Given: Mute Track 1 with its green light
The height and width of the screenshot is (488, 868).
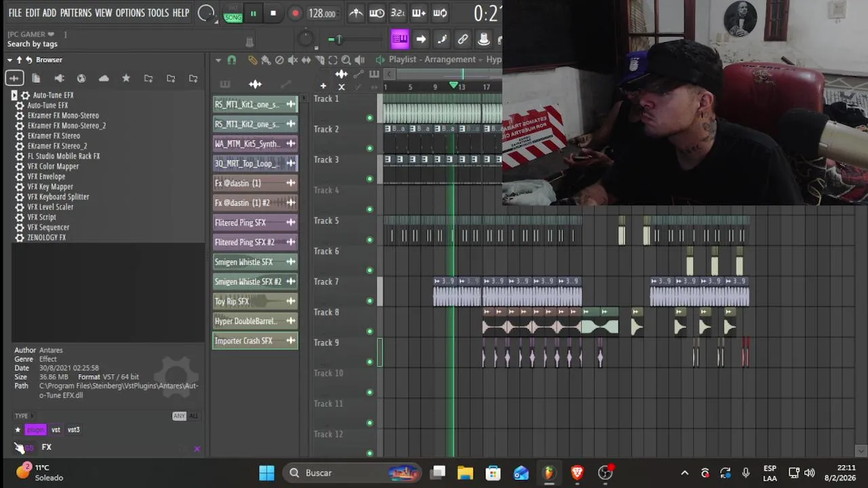Looking at the screenshot, I should tap(370, 118).
